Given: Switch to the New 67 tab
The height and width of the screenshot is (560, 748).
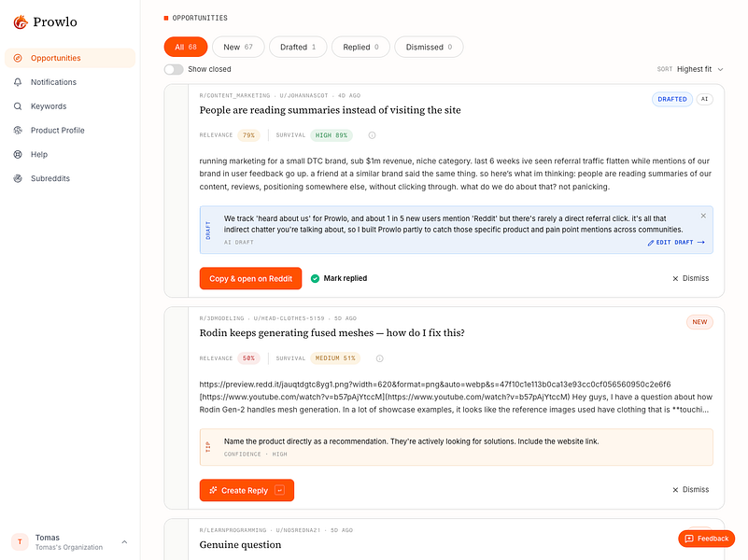Looking at the screenshot, I should (238, 48).
